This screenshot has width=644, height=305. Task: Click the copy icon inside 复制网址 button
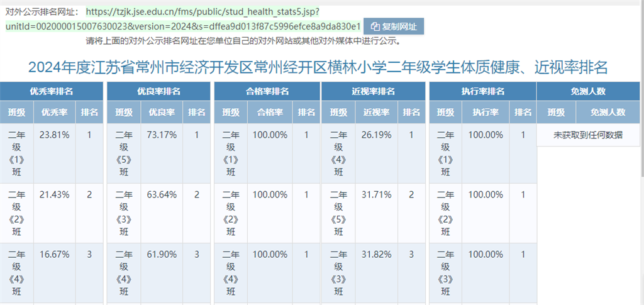[x=375, y=26]
